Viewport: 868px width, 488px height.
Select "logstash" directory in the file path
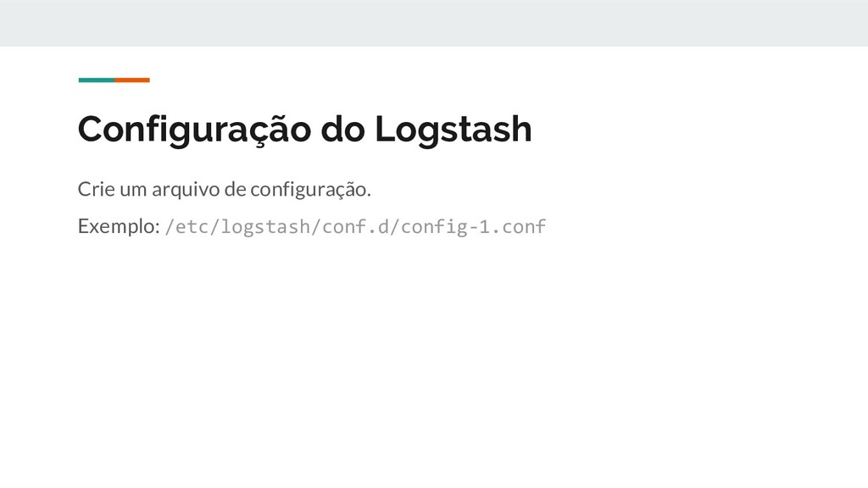click(265, 227)
